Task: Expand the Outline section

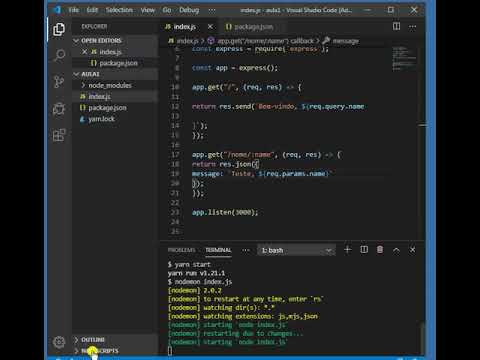Action: point(115,340)
